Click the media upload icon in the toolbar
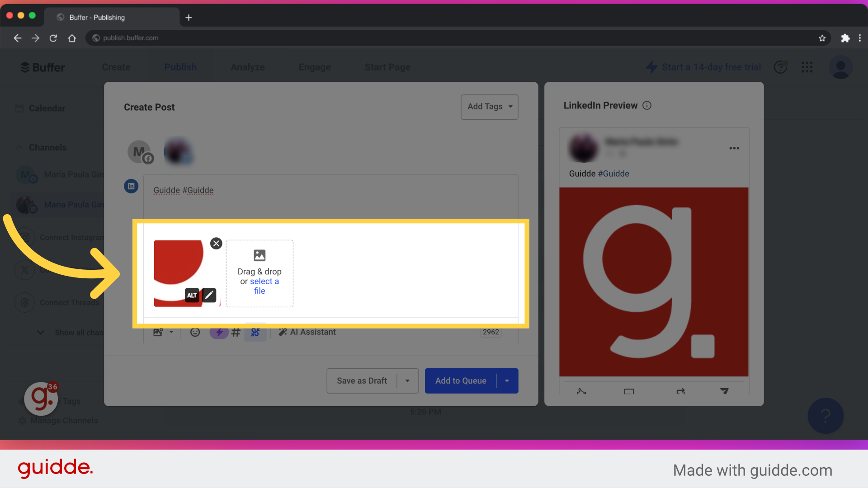The height and width of the screenshot is (488, 868). (x=158, y=332)
